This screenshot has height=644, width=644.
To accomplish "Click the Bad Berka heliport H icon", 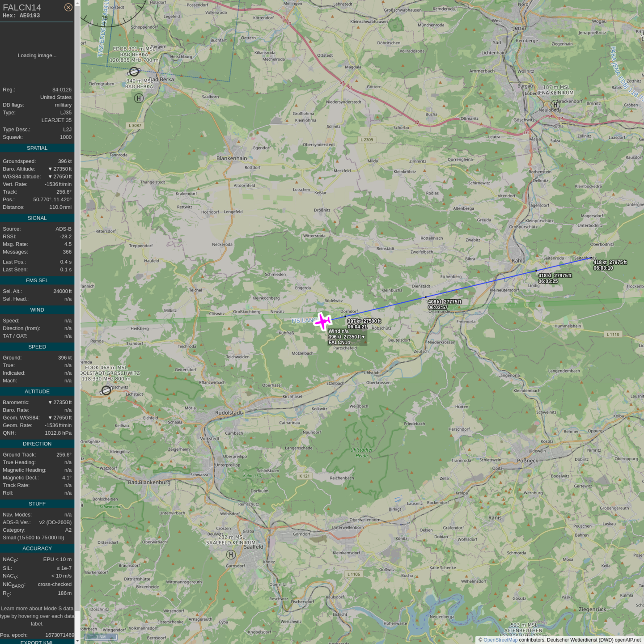I will pyautogui.click(x=139, y=98).
